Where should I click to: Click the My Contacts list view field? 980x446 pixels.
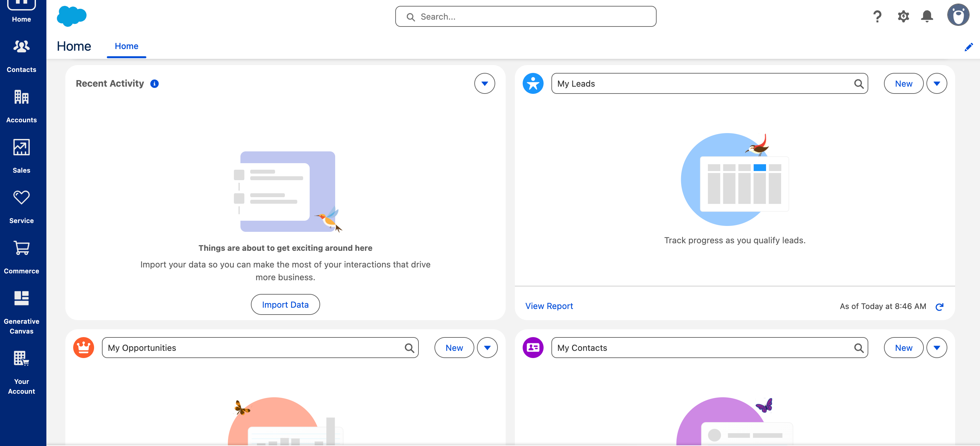(x=709, y=347)
